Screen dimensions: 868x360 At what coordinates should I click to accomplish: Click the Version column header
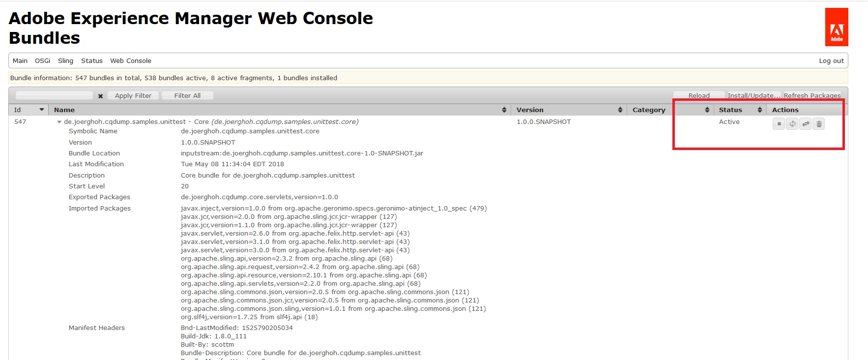pos(530,110)
